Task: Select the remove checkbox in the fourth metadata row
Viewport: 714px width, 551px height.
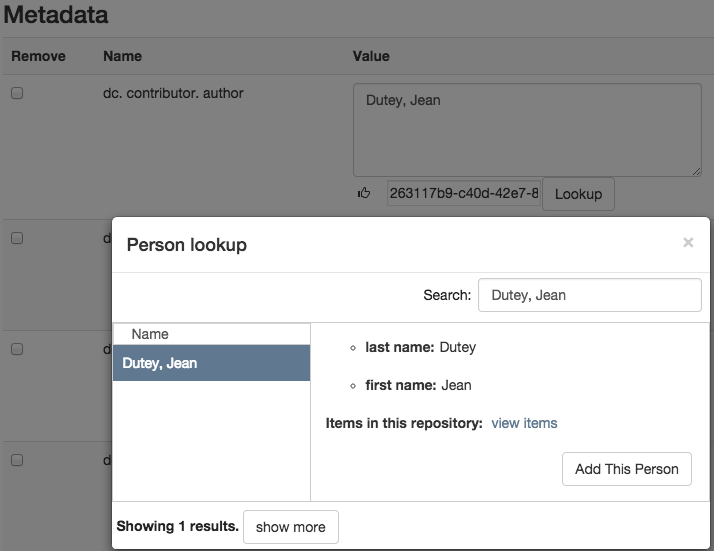Action: pyautogui.click(x=17, y=460)
